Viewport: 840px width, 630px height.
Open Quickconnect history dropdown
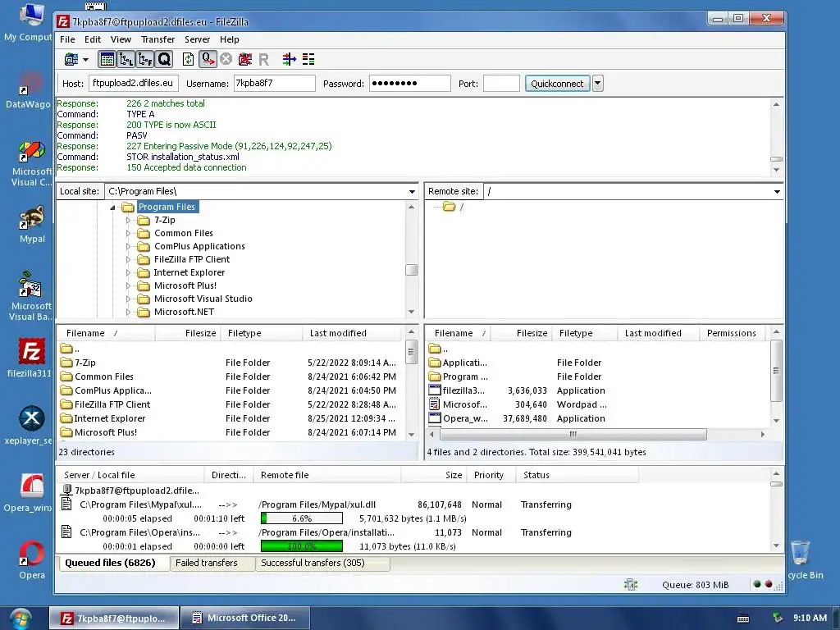[598, 84]
